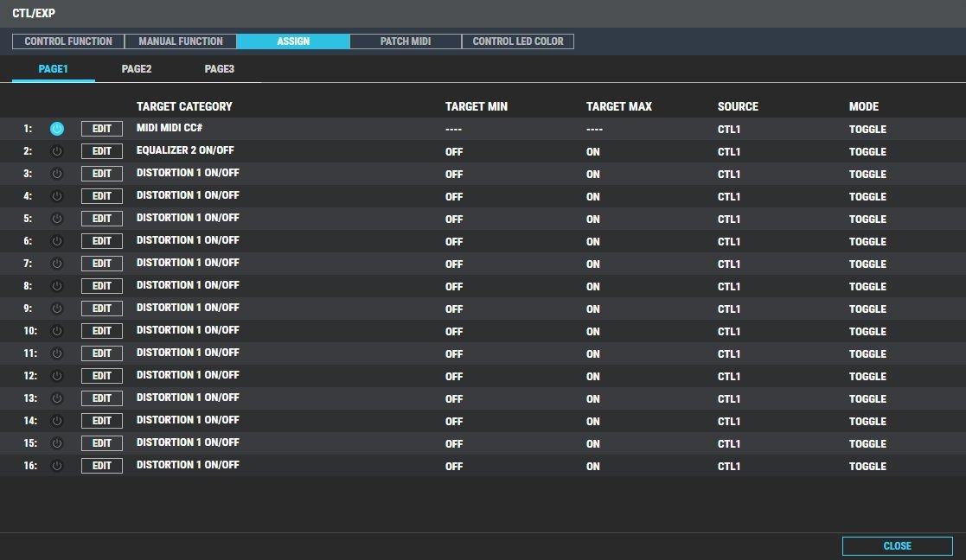
Task: Switch on the power icon for row 8
Action: [57, 286]
